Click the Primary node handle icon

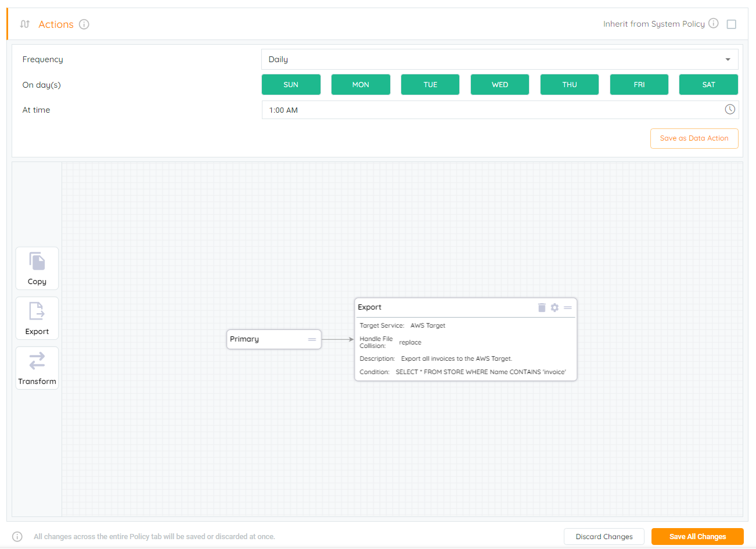point(312,339)
